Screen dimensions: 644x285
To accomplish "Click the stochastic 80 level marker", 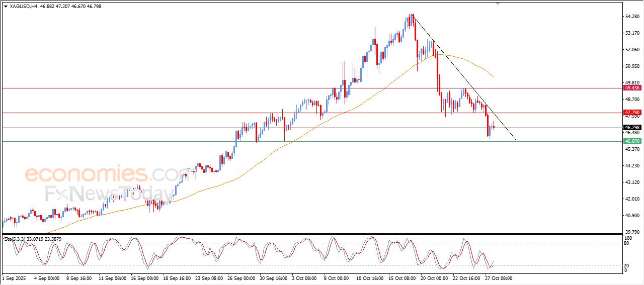I will (x=627, y=243).
